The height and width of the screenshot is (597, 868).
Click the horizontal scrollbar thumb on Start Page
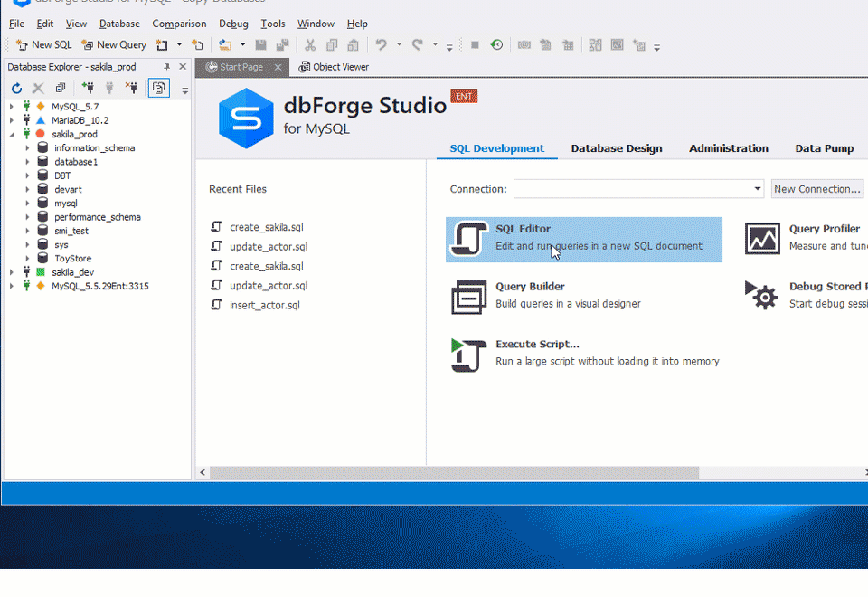(x=454, y=472)
